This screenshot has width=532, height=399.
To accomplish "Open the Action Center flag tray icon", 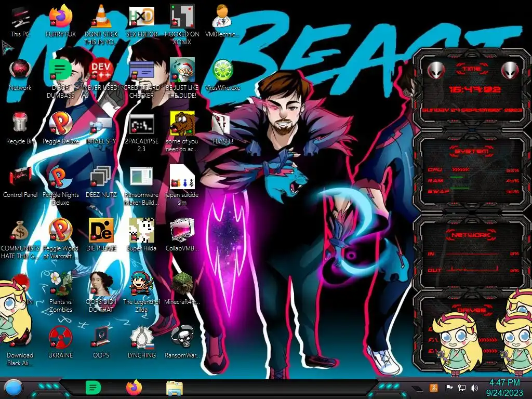I will coord(448,388).
